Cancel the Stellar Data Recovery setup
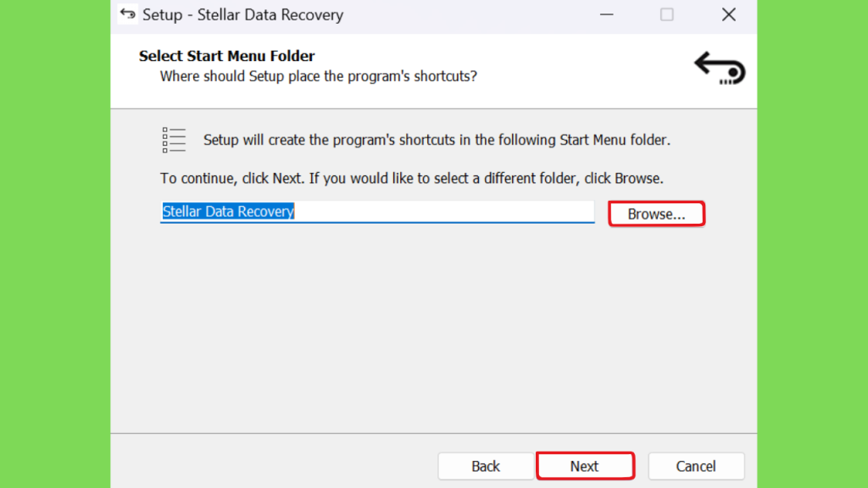This screenshot has height=488, width=868. coord(696,466)
